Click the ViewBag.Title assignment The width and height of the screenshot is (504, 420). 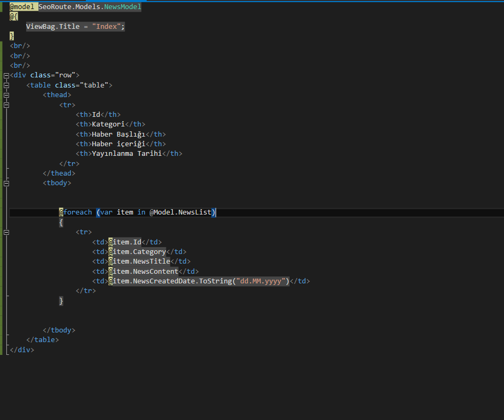75,27
